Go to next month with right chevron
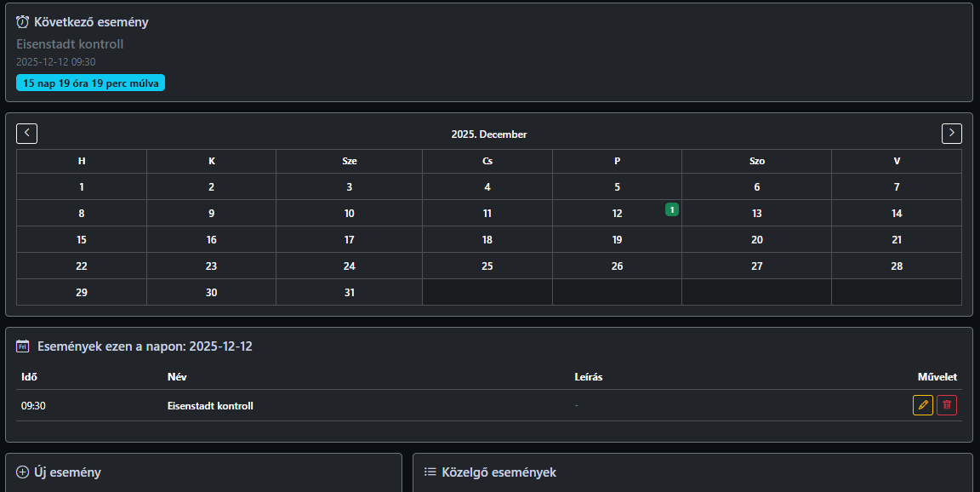This screenshot has height=492, width=980. [x=952, y=134]
